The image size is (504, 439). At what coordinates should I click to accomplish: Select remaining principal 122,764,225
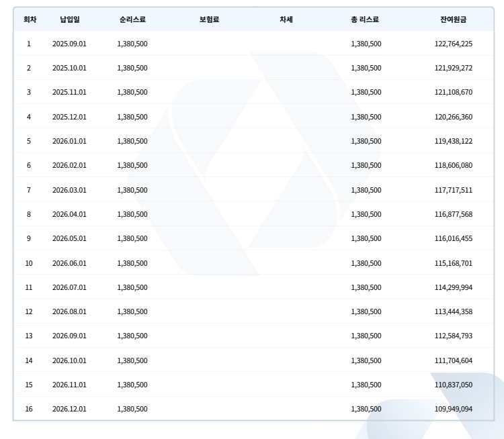pos(454,44)
